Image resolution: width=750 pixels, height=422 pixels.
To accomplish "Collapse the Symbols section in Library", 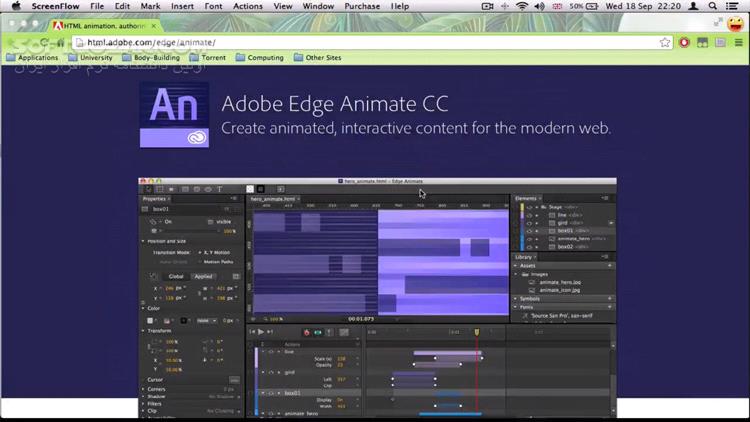I will [x=516, y=299].
